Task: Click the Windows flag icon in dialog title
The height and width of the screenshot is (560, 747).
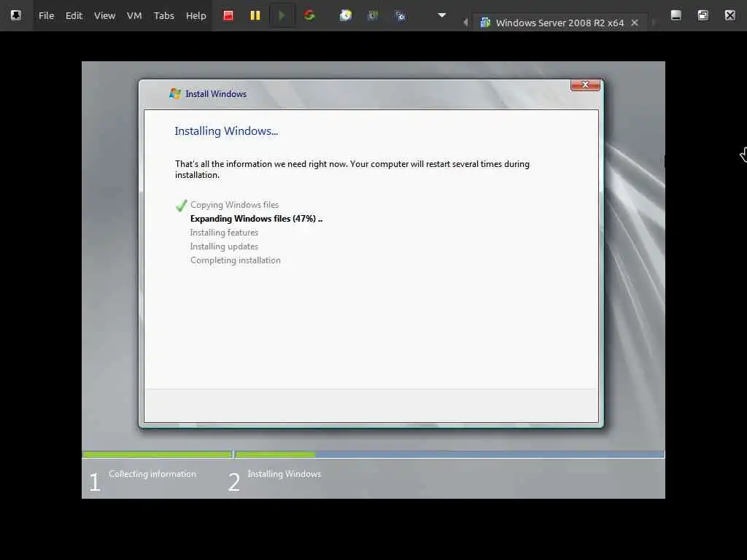Action: 175,94
